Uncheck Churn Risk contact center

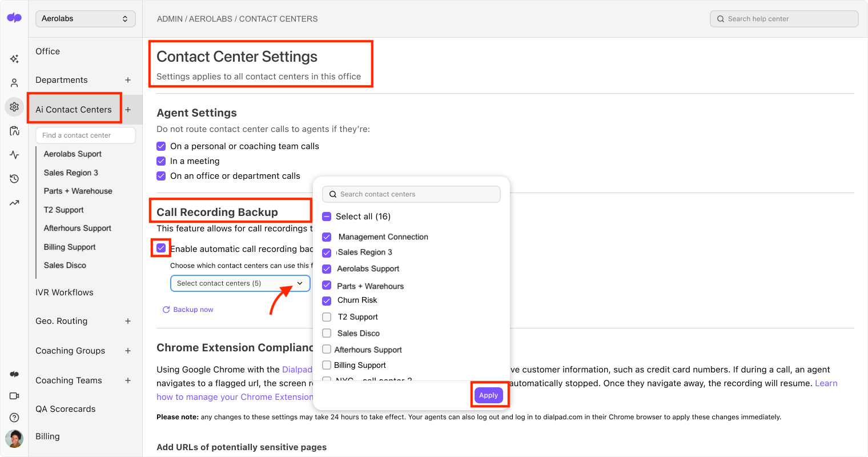(327, 301)
